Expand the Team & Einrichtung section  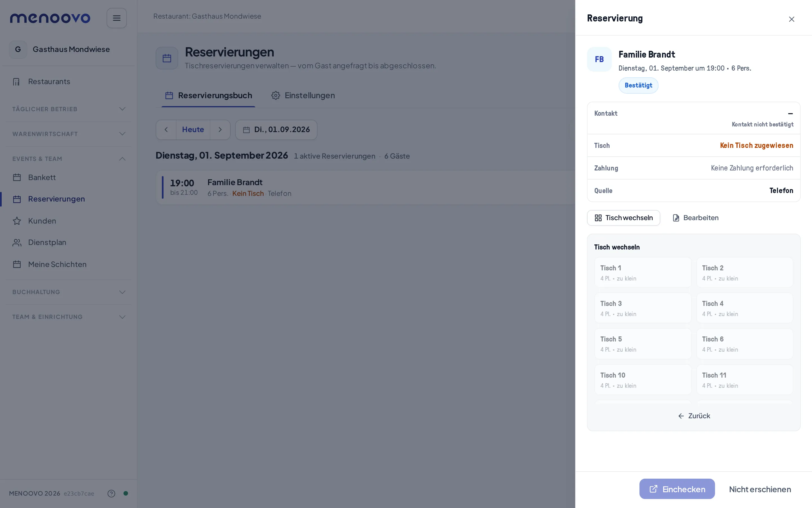click(69, 317)
